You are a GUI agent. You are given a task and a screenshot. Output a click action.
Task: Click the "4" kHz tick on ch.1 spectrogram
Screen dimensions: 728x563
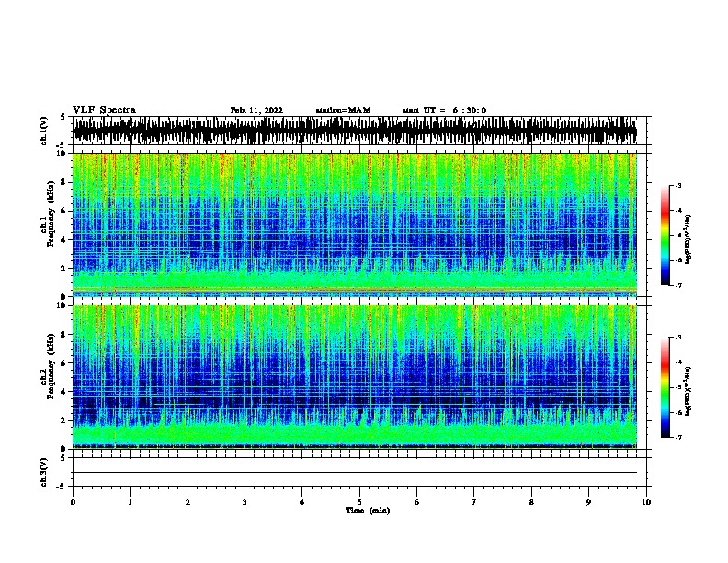coord(63,240)
